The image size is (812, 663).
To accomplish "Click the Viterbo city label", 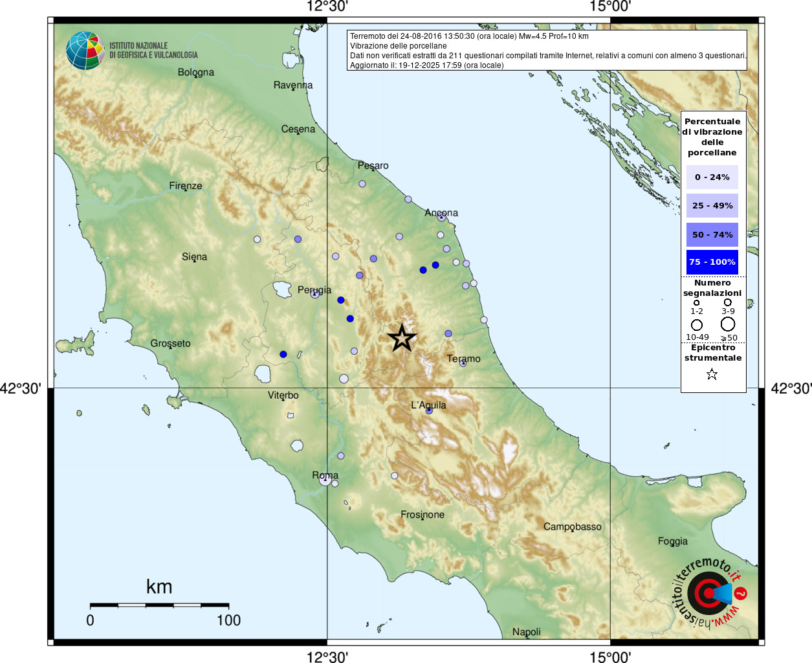I will click(283, 395).
